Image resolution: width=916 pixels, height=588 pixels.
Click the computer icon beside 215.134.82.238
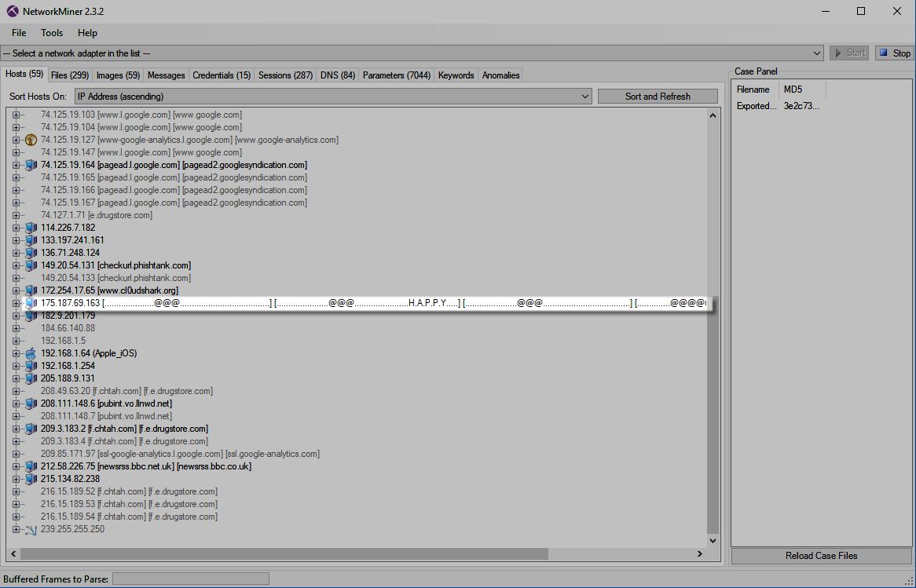click(x=31, y=479)
